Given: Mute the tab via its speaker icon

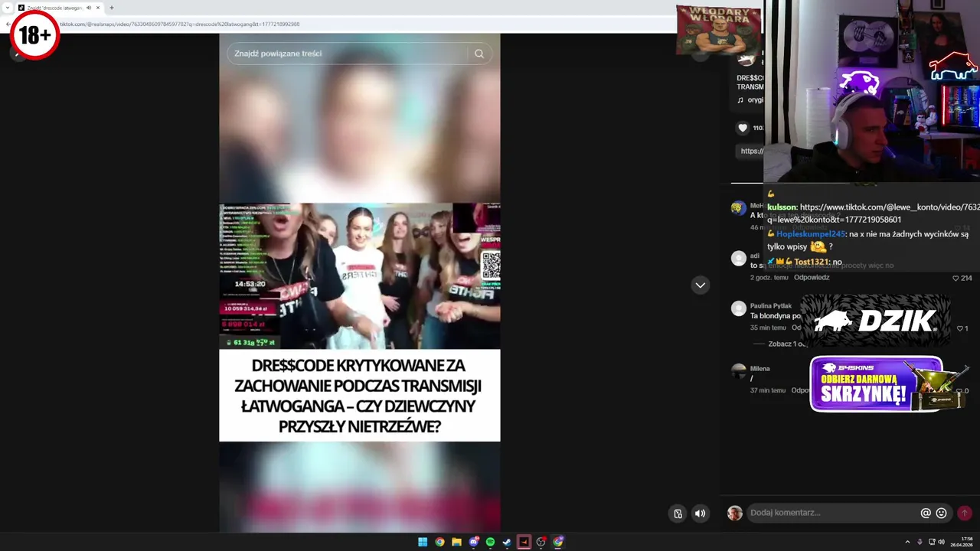Looking at the screenshot, I should 89,8.
